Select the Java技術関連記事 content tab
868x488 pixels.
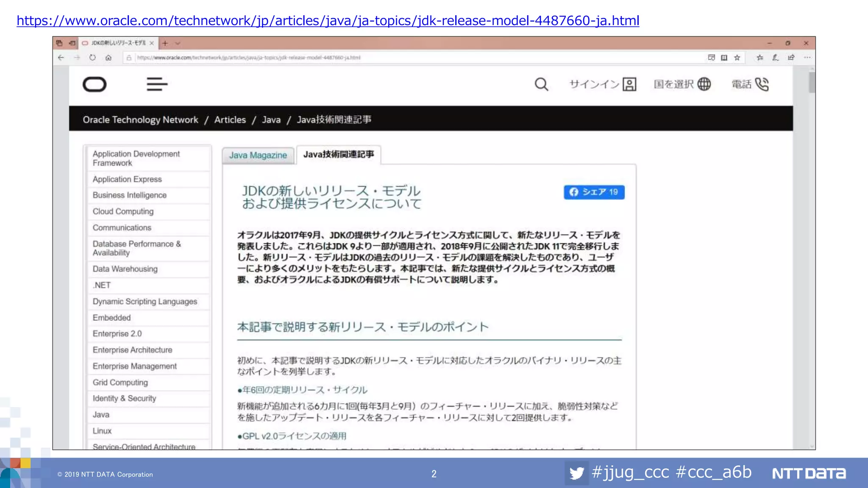(339, 155)
